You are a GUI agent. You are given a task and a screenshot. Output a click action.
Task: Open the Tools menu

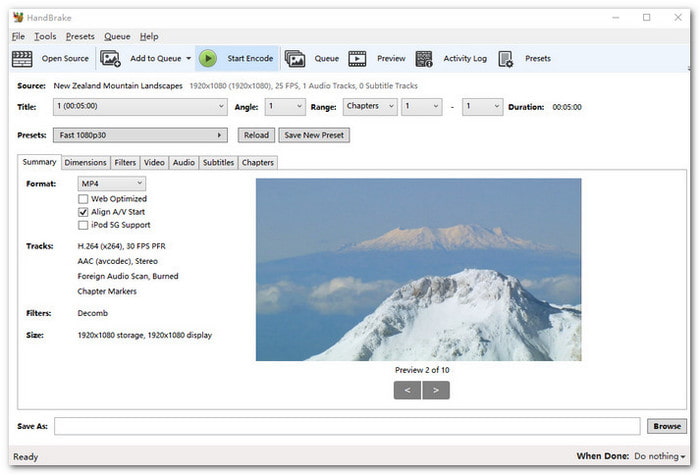click(45, 37)
